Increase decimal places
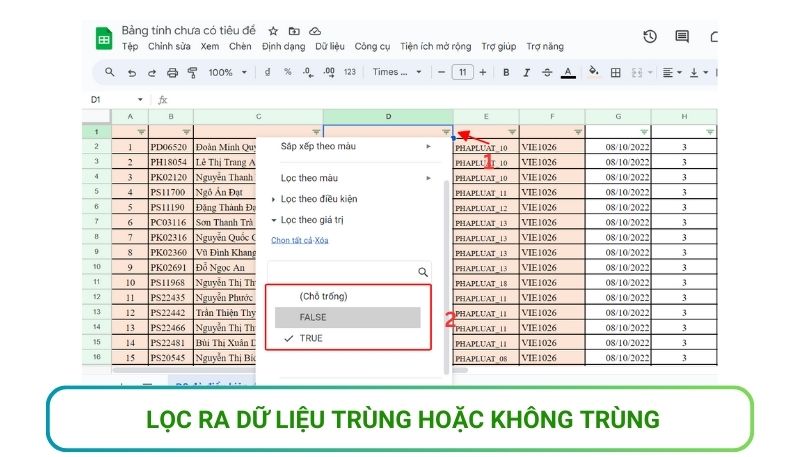 329,72
